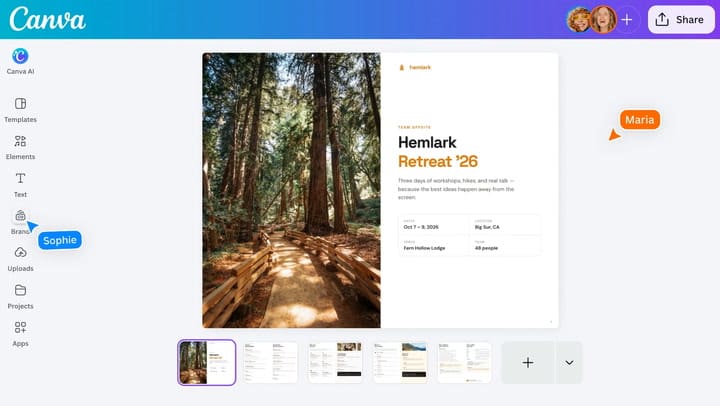720x406 pixels.
Task: Open the Uploads panel
Action: pyautogui.click(x=20, y=259)
